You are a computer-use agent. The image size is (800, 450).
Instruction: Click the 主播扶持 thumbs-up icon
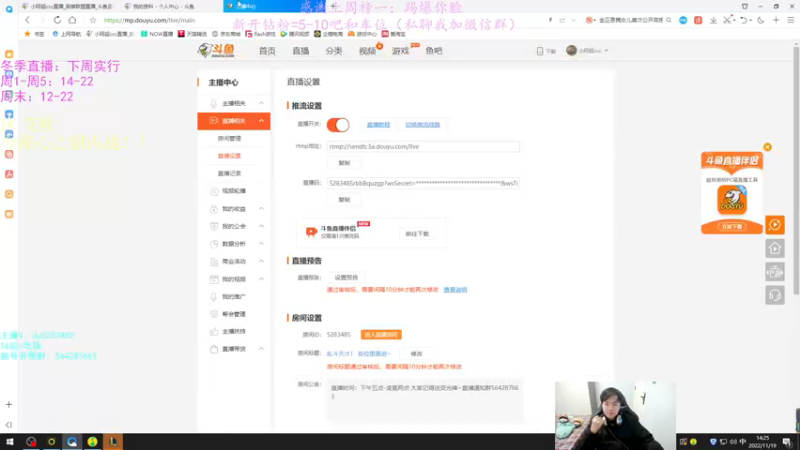[x=214, y=332]
